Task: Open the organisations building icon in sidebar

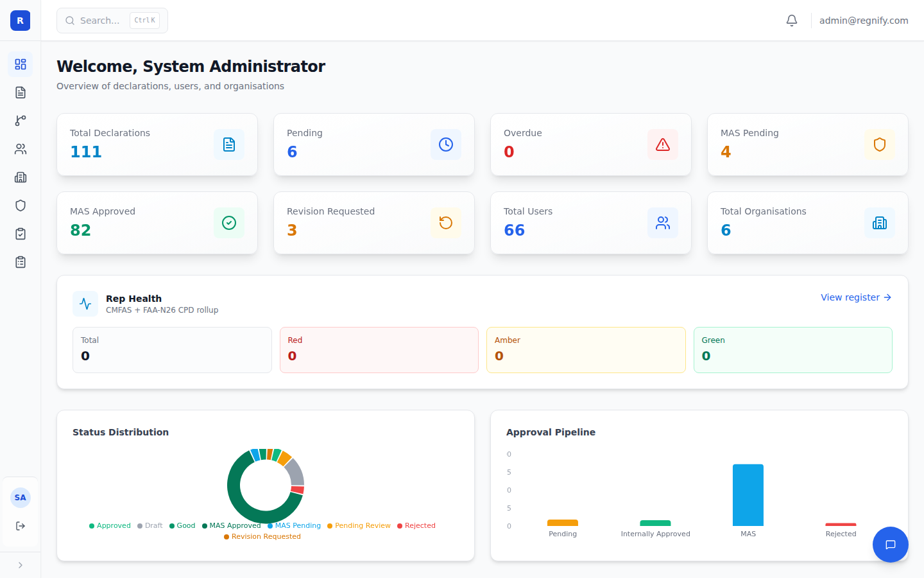Action: click(x=21, y=177)
